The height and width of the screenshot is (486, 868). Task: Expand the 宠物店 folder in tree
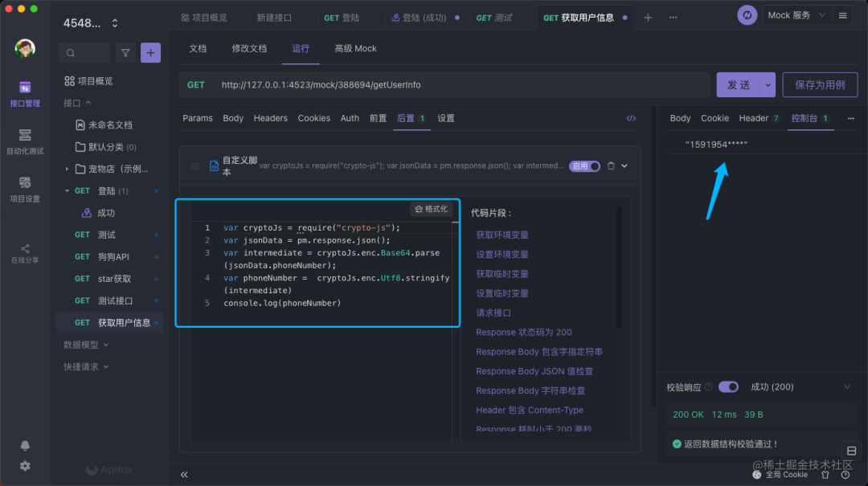tap(67, 169)
